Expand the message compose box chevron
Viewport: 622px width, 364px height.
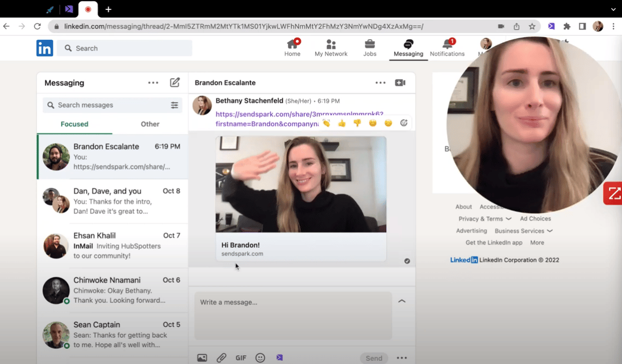click(402, 301)
